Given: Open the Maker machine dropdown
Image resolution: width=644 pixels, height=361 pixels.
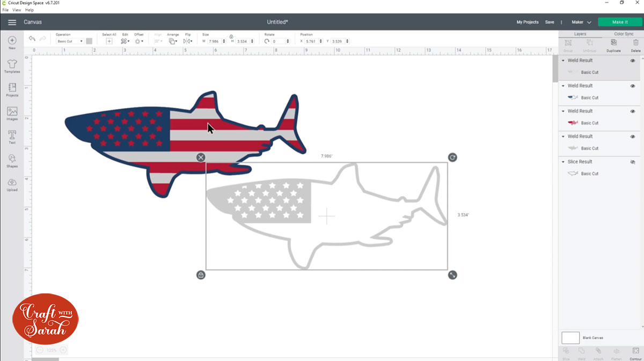Looking at the screenshot, I should click(x=582, y=22).
